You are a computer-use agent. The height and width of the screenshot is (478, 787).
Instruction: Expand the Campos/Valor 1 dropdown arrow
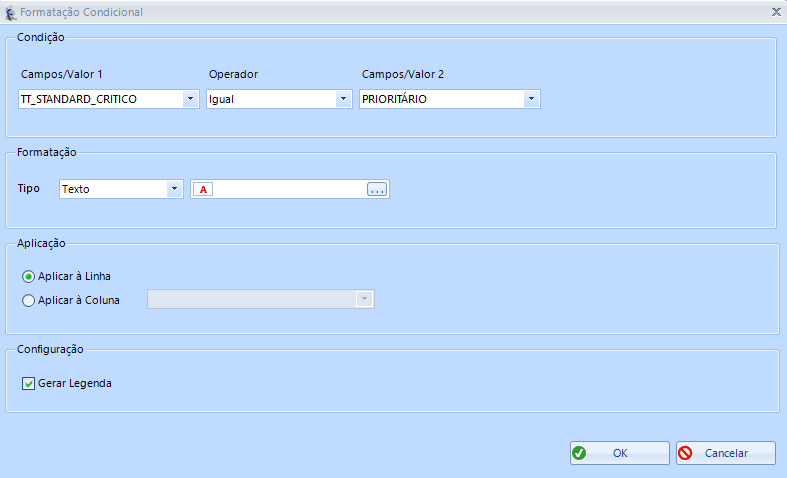click(x=190, y=99)
